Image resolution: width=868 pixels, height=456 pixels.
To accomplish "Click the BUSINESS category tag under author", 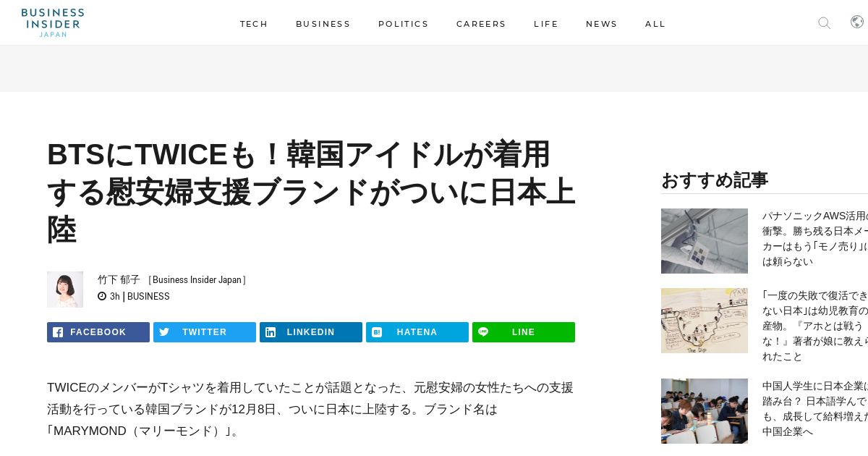I will pyautogui.click(x=148, y=296).
